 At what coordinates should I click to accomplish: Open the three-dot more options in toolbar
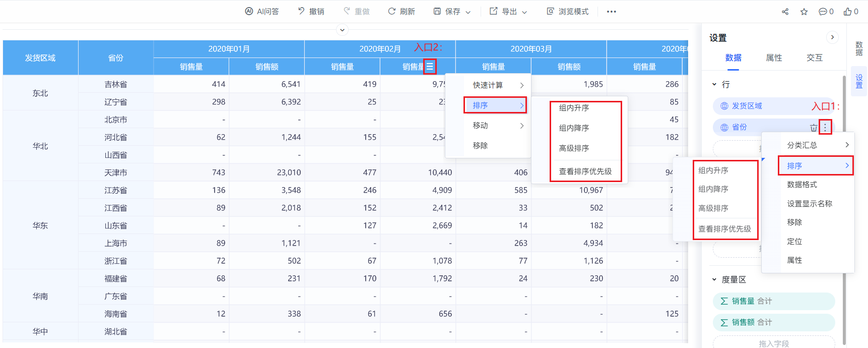click(612, 11)
